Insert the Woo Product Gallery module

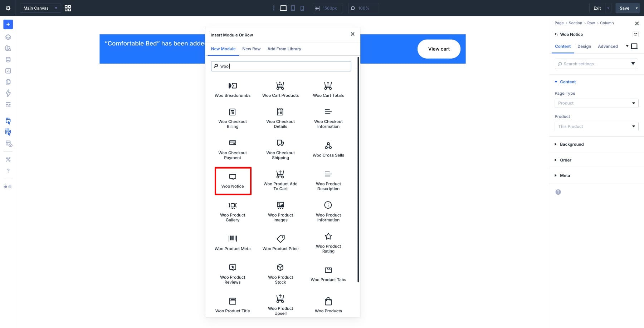pyautogui.click(x=233, y=212)
